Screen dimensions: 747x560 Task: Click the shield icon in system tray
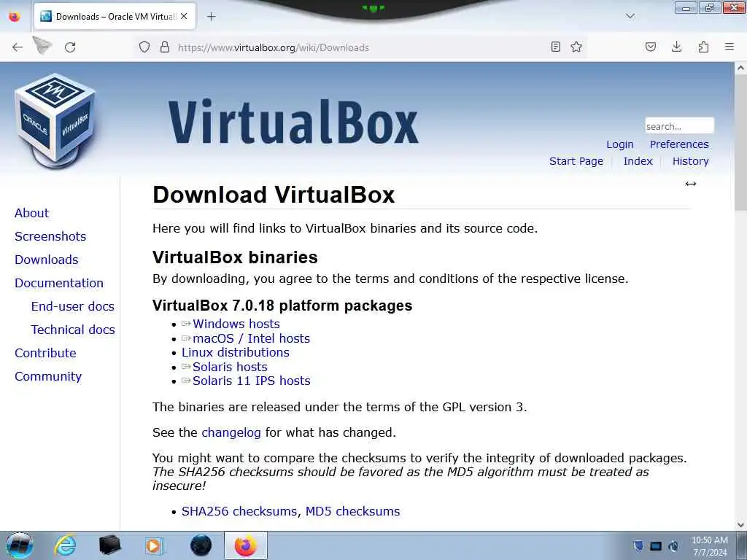pyautogui.click(x=638, y=546)
